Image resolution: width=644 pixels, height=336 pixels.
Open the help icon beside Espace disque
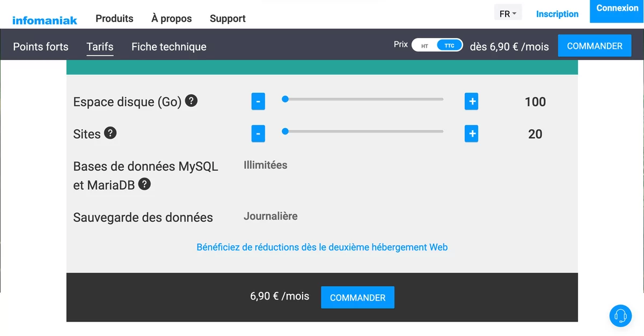[x=191, y=101]
